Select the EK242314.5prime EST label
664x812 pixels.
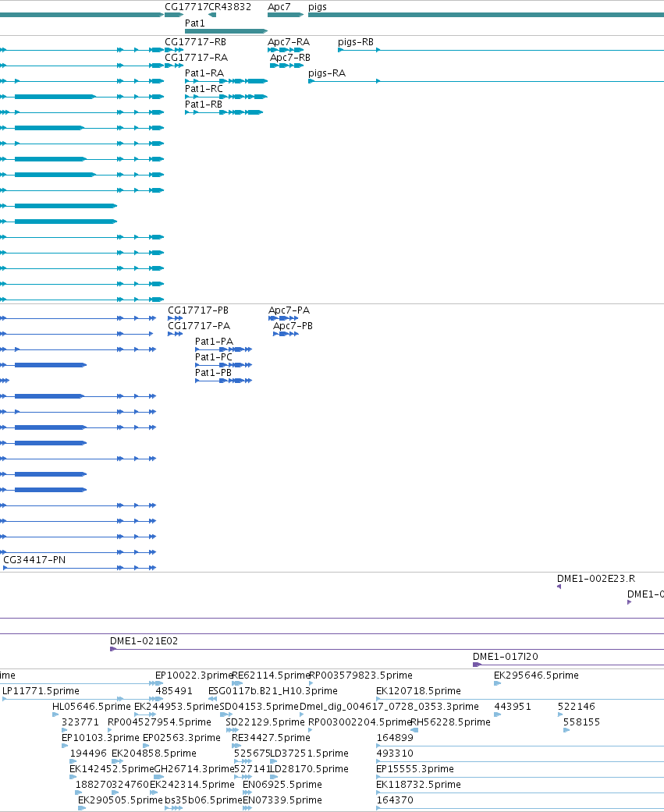[x=192, y=784]
